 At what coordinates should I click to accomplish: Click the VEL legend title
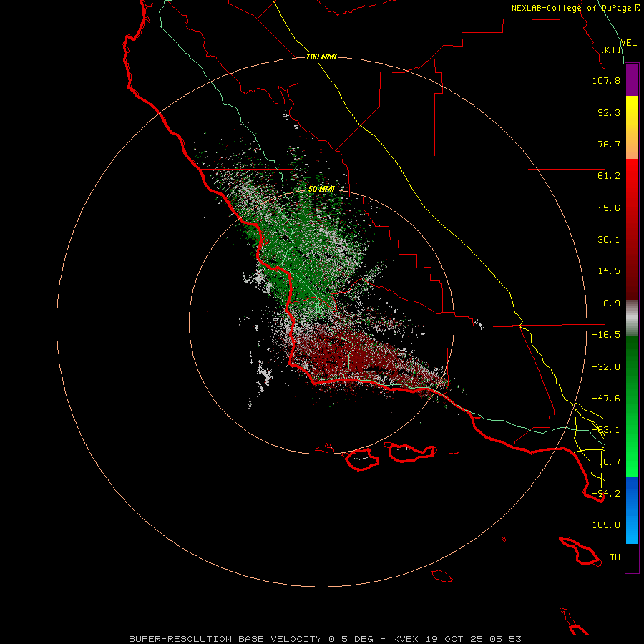click(x=628, y=43)
